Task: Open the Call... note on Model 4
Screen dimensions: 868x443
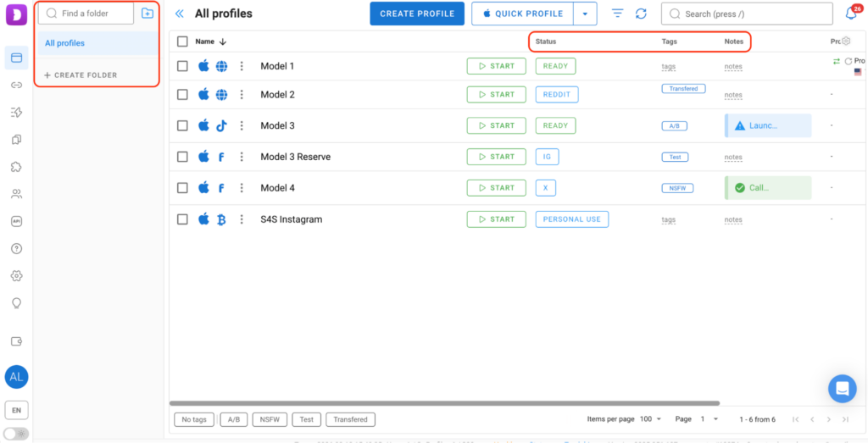Action: (768, 188)
